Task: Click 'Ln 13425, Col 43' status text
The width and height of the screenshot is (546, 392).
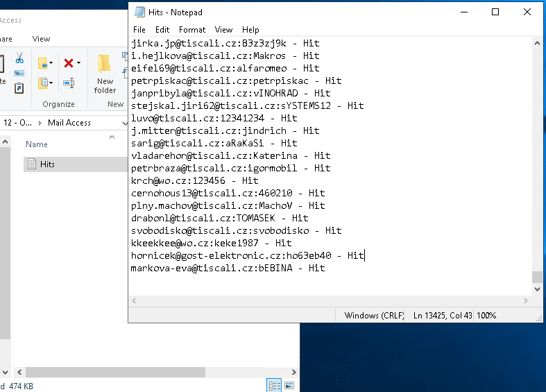Action: (443, 316)
